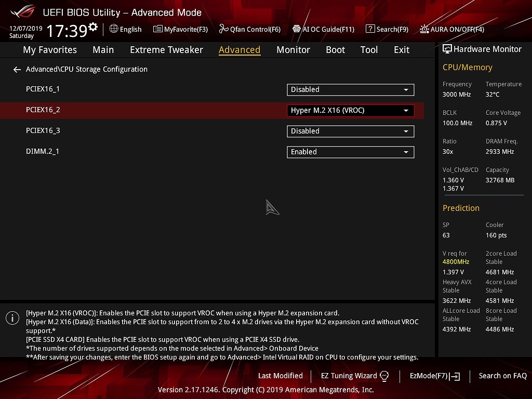The width and height of the screenshot is (532, 399).
Task: Open the DIMM.2_1 Enabled dropdown
Action: point(350,152)
